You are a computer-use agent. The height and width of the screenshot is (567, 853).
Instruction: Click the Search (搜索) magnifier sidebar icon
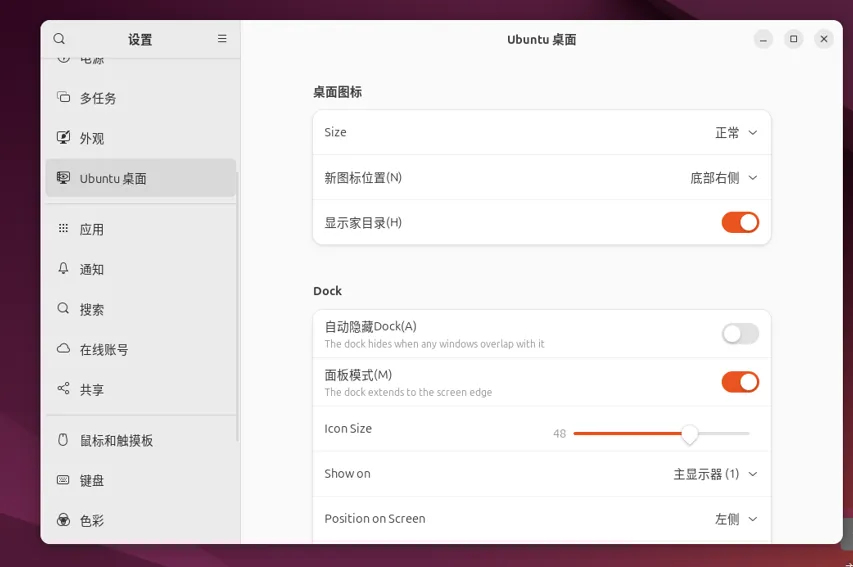pyautogui.click(x=64, y=309)
